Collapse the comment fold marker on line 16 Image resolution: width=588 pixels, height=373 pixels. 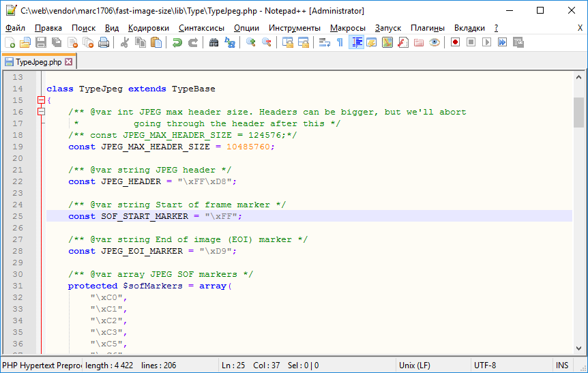click(41, 112)
